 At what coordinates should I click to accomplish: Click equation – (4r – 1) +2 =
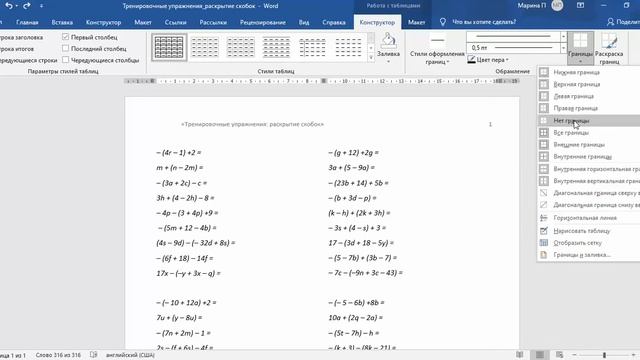(178, 153)
